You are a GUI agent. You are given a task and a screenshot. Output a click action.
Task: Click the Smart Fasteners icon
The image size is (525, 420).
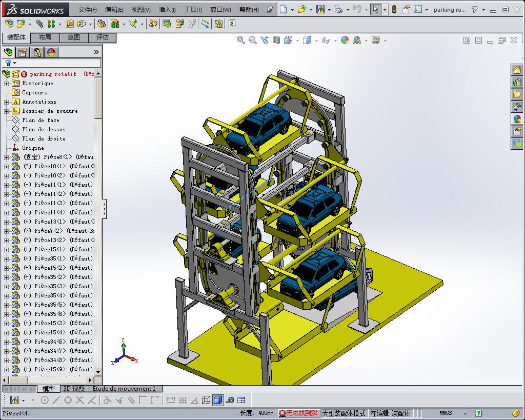tap(70, 24)
